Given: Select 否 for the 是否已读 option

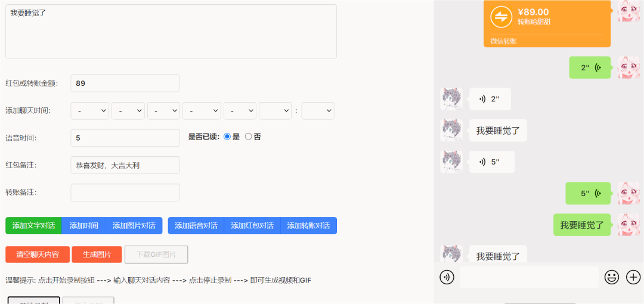Looking at the screenshot, I should (249, 137).
